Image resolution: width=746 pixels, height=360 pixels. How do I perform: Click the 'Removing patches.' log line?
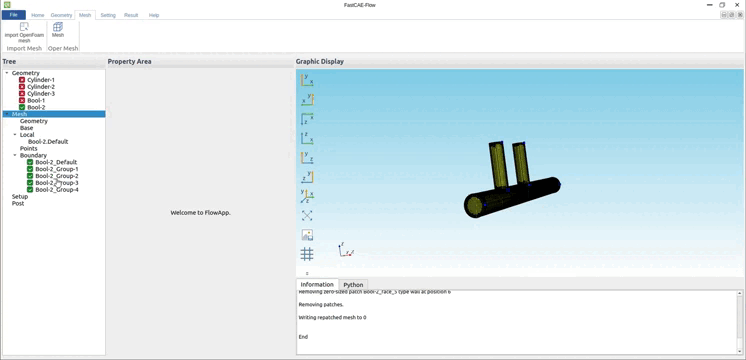(x=321, y=304)
